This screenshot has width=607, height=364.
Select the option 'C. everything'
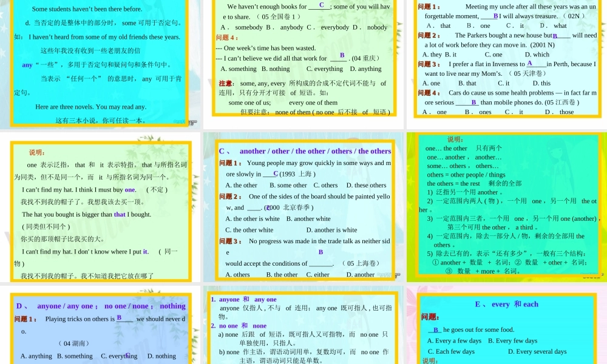[x=324, y=69]
